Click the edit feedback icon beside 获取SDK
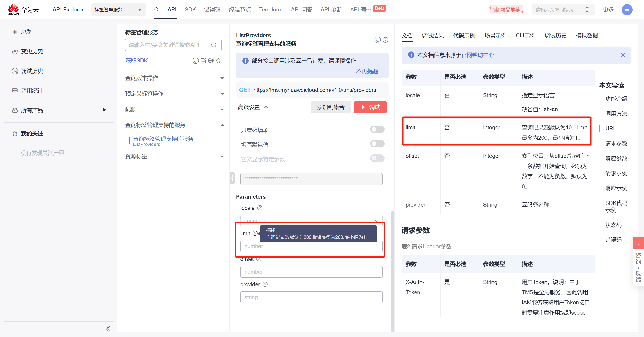The image size is (644, 337). (x=203, y=61)
